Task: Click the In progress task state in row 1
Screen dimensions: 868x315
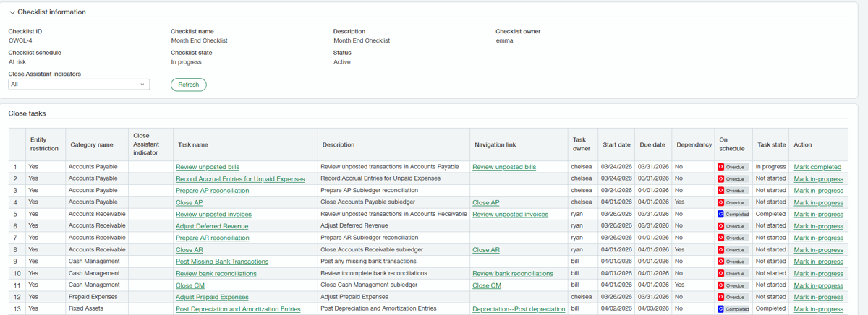Action: (x=770, y=167)
